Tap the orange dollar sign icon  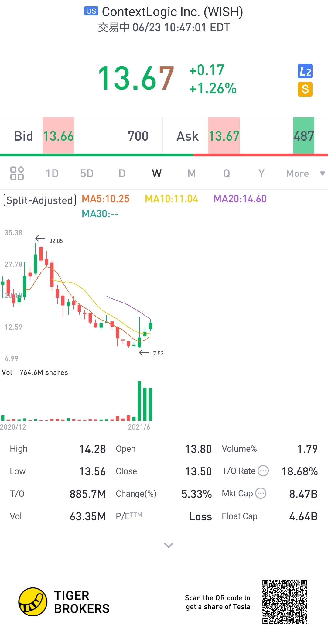[305, 89]
